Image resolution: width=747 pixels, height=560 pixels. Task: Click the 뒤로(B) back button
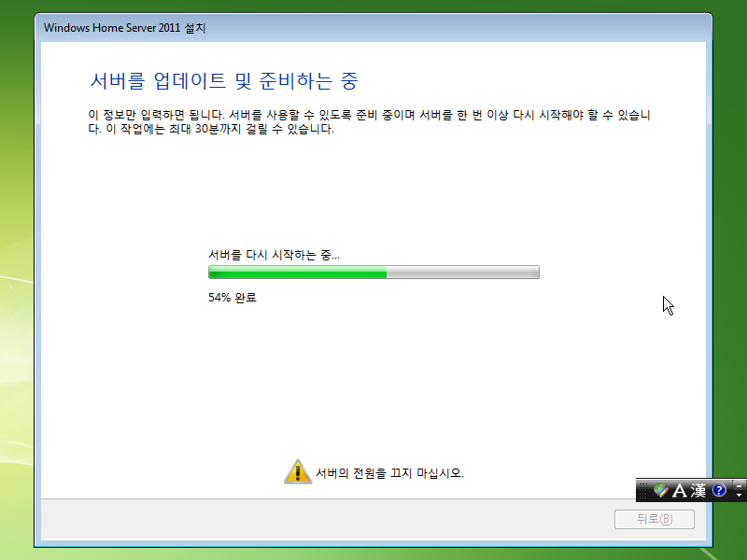coord(655,519)
